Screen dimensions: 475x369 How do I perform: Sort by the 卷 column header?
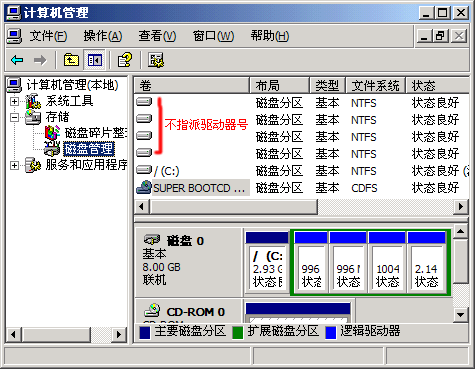pyautogui.click(x=192, y=86)
